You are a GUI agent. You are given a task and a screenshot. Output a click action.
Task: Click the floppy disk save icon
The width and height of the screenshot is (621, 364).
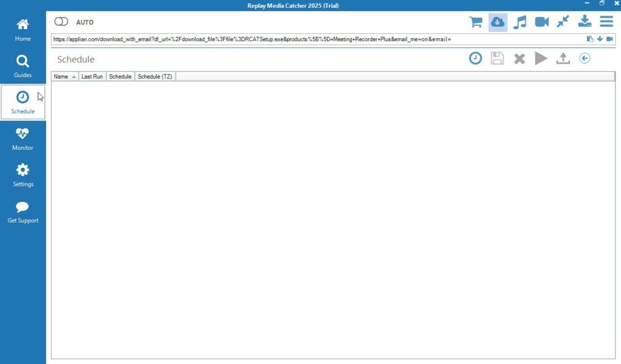coord(497,59)
